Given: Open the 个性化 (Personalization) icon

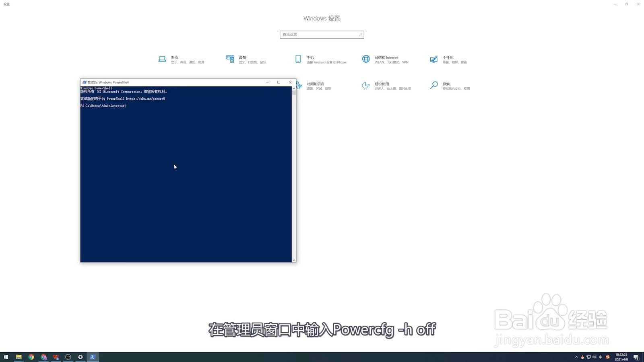Looking at the screenshot, I should click(x=433, y=59).
